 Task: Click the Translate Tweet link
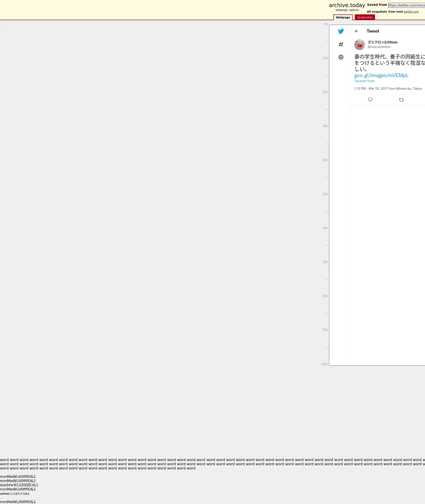point(364,81)
